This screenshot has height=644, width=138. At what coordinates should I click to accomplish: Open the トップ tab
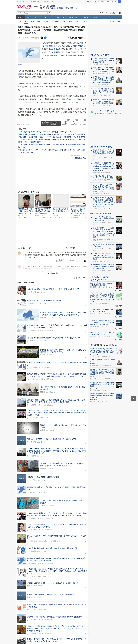(20, 17)
